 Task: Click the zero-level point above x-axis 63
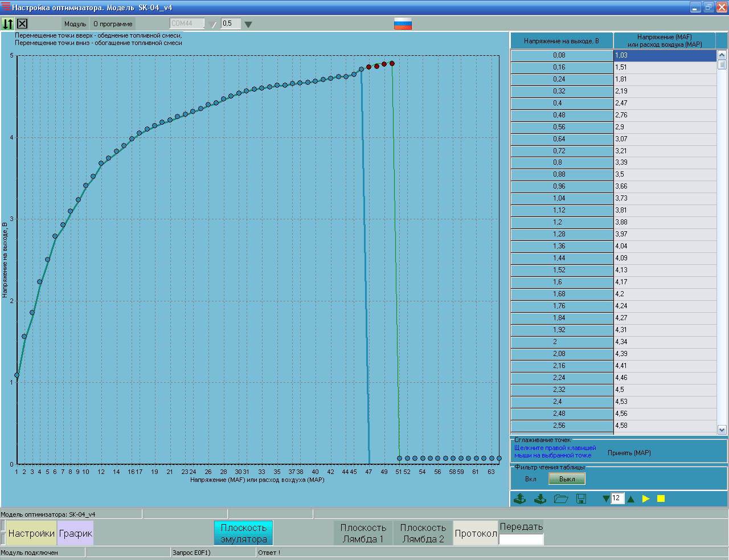pos(492,458)
